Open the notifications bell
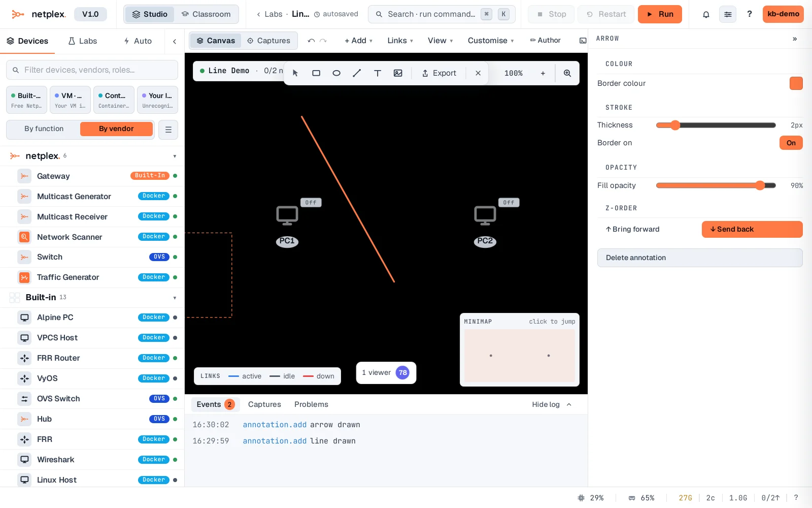This screenshot has height=508, width=812. pos(706,14)
